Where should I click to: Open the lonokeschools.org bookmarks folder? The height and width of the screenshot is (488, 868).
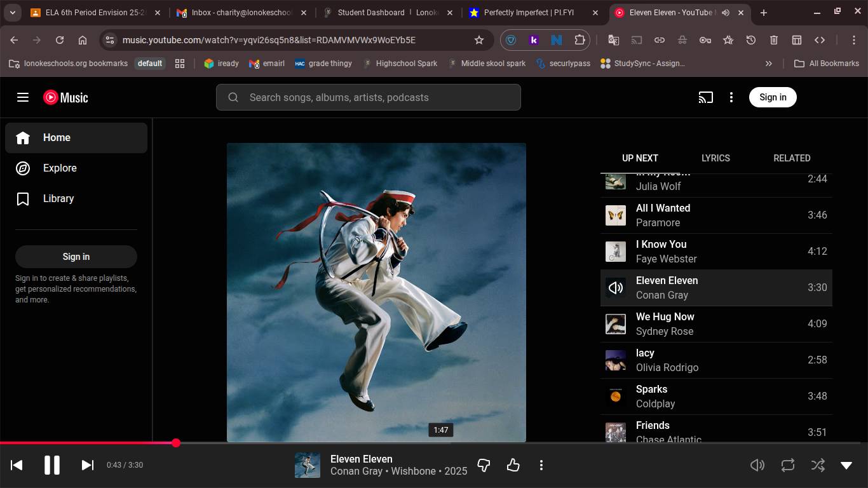pyautogui.click(x=69, y=64)
